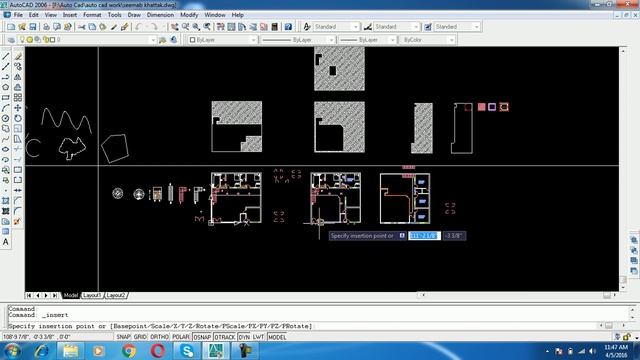
Task: Click the Copy Object modify tool
Action: [18, 66]
